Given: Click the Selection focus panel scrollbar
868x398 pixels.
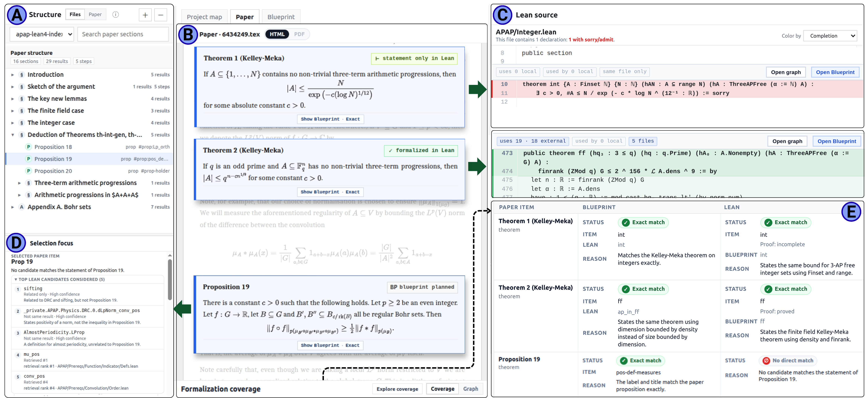Looking at the screenshot, I should coord(170,279).
